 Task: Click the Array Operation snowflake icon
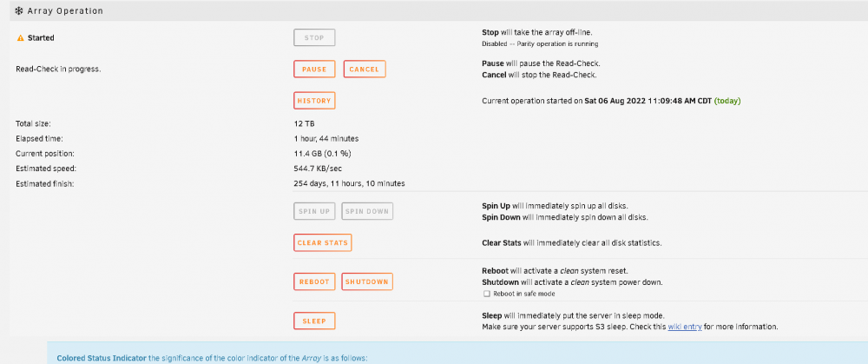tap(19, 10)
